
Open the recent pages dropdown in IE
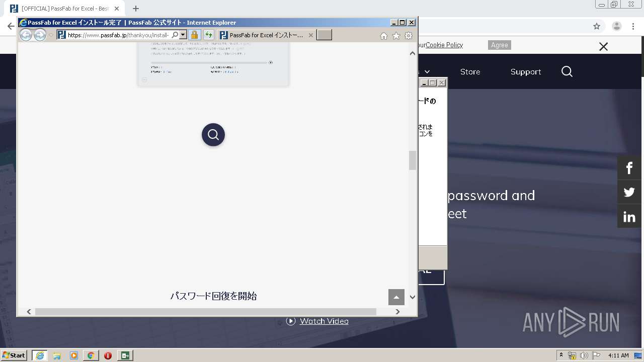51,35
